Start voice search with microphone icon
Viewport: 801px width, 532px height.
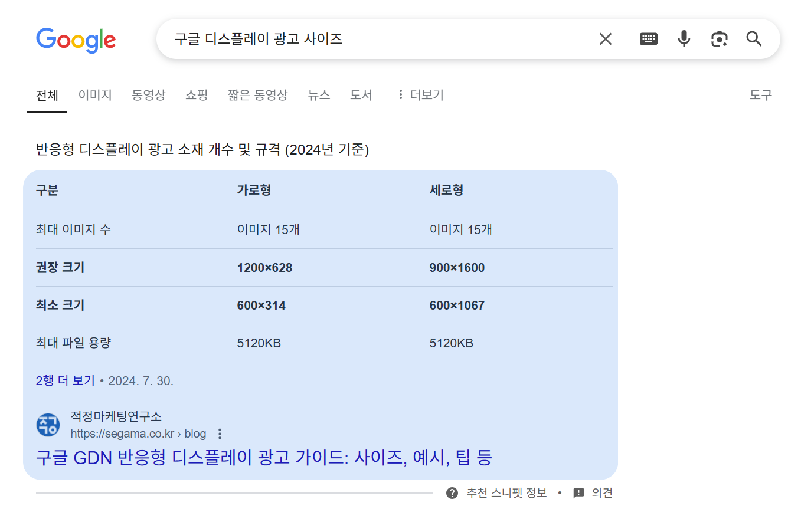coord(684,39)
